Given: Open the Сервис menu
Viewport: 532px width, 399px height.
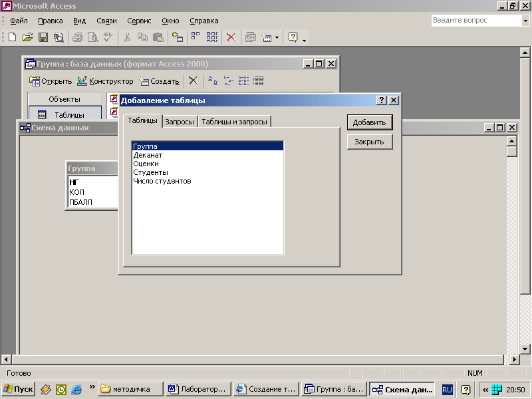Looking at the screenshot, I should click(x=139, y=21).
